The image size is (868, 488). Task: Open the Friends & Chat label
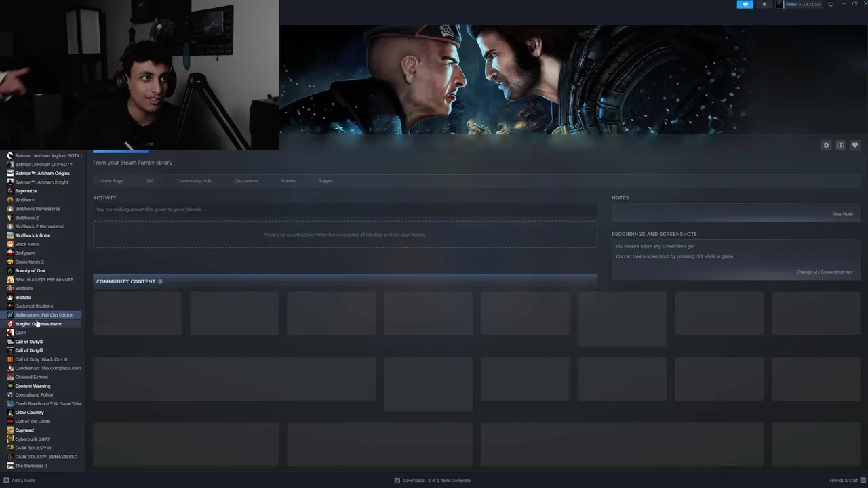pos(844,481)
